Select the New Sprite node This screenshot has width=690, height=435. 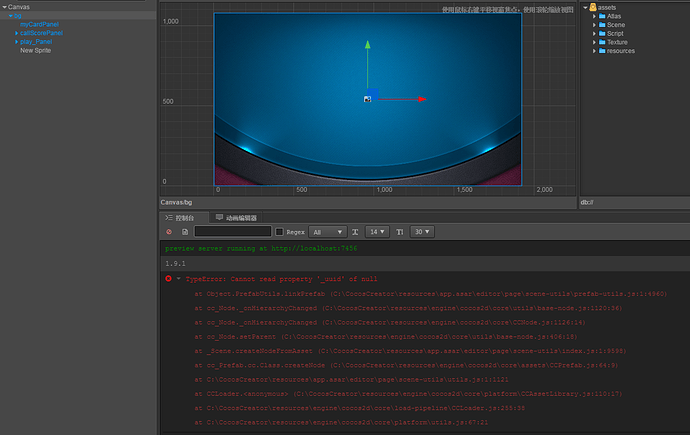point(35,50)
